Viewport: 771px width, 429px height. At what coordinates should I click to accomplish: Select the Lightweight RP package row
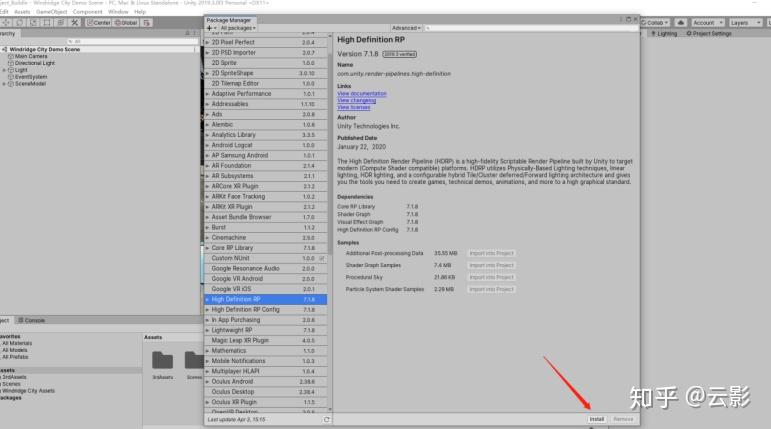[266, 330]
